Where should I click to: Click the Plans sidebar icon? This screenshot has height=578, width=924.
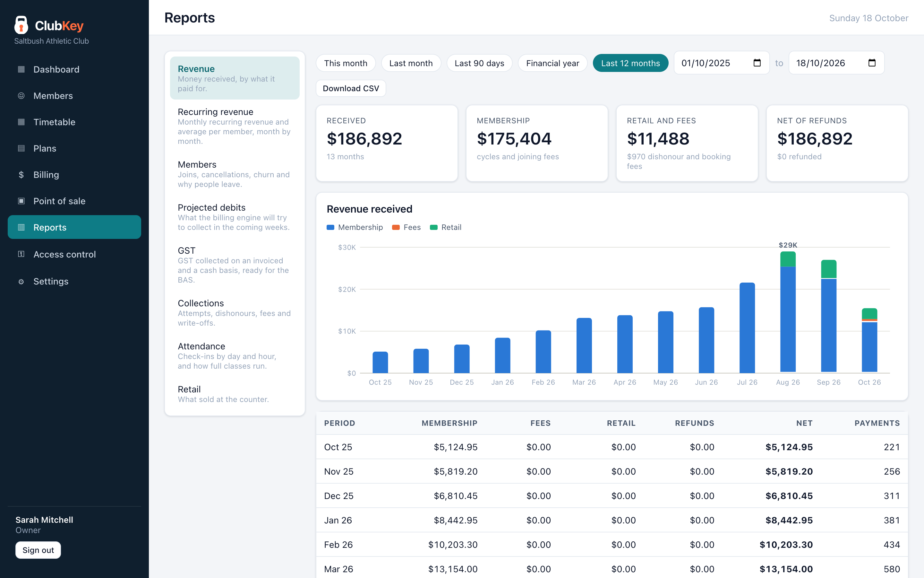(21, 148)
